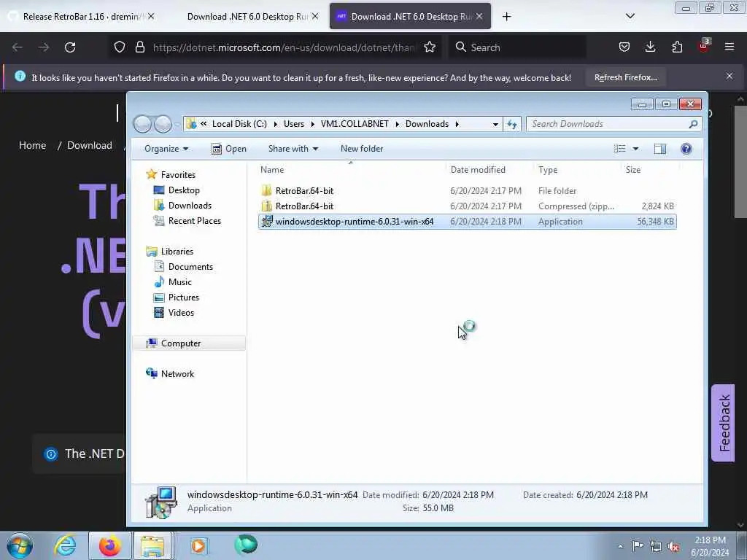Click the Search Downloads field
Viewport: 747px width, 560px height.
[x=614, y=124]
